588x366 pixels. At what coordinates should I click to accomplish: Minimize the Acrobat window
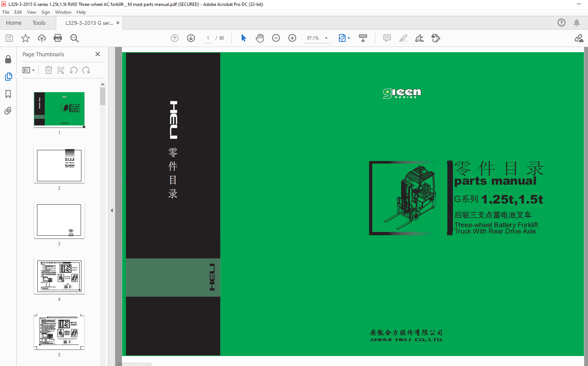579,4
